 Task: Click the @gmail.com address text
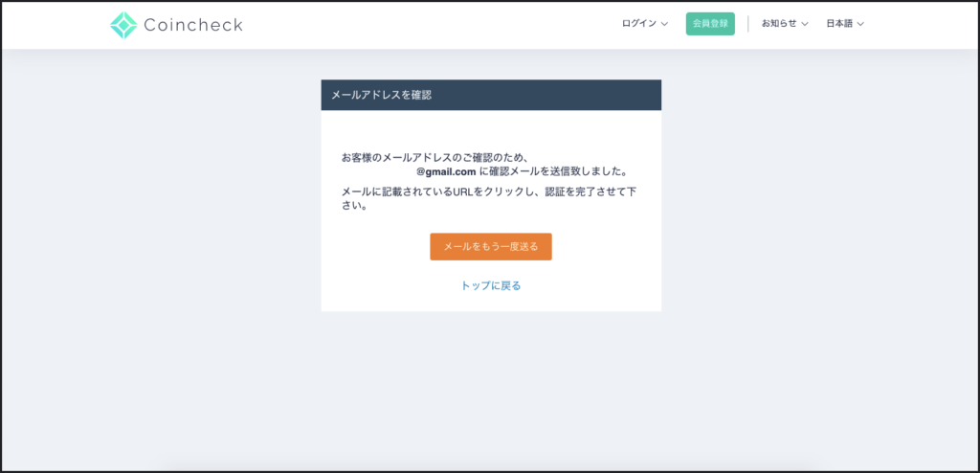pos(446,172)
